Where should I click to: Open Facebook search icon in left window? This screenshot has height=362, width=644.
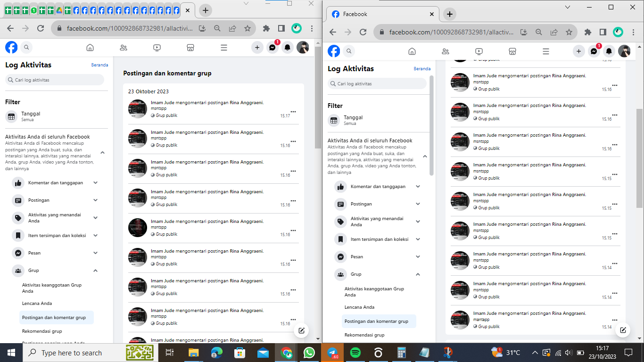tap(26, 47)
